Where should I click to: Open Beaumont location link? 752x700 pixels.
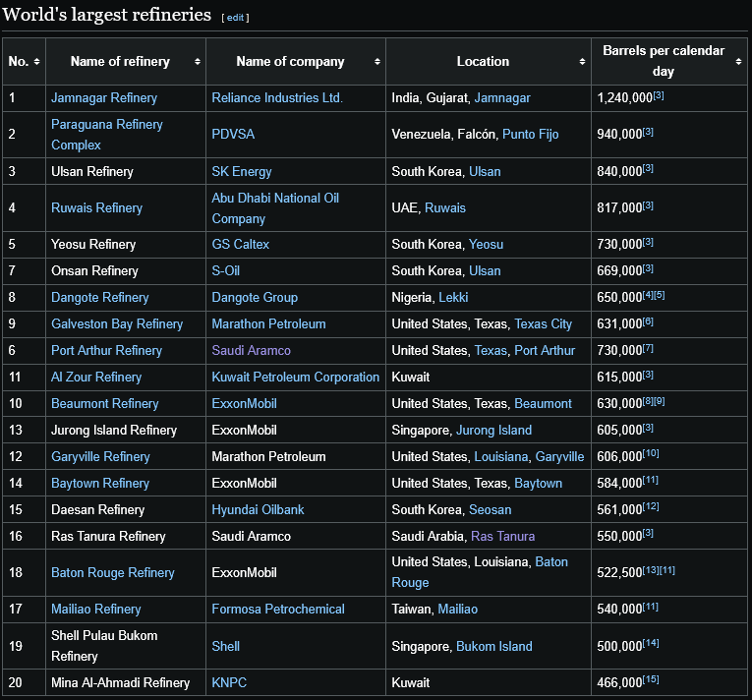pyautogui.click(x=543, y=403)
